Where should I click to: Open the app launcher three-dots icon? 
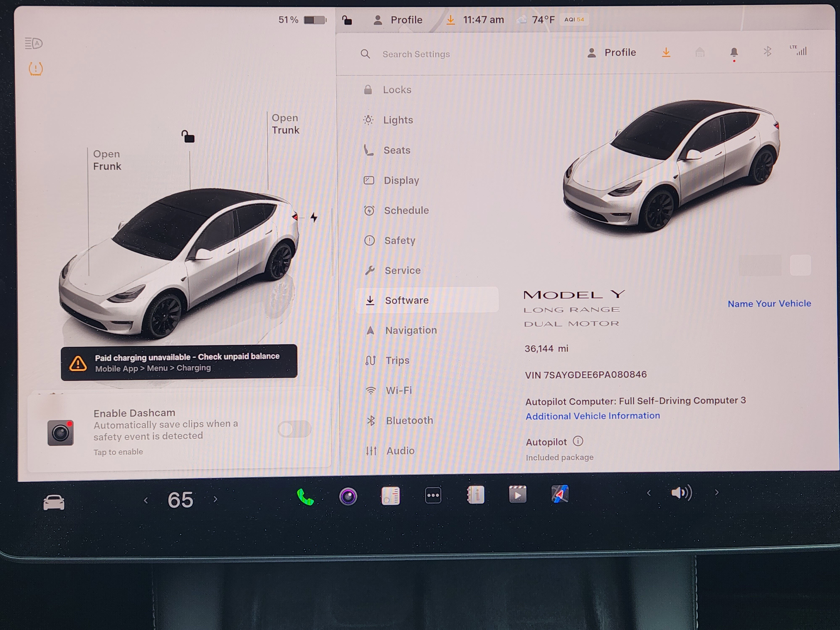[433, 494]
